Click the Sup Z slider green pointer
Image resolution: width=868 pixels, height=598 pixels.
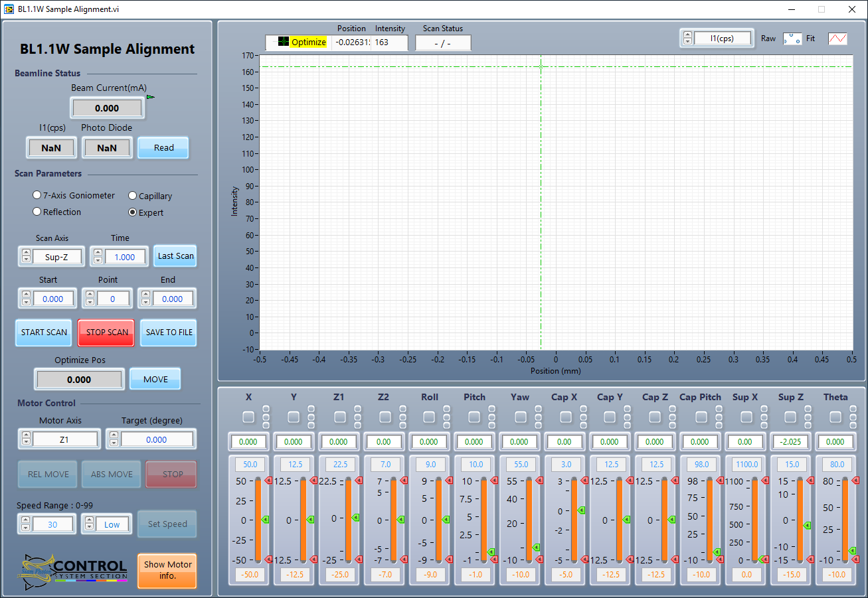pos(807,525)
